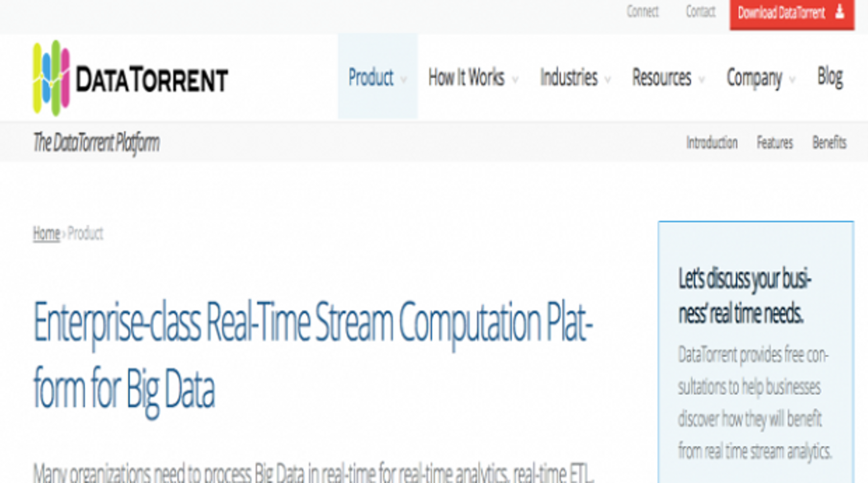Navigate to the Features section
This screenshot has width=868, height=483.
click(x=774, y=143)
